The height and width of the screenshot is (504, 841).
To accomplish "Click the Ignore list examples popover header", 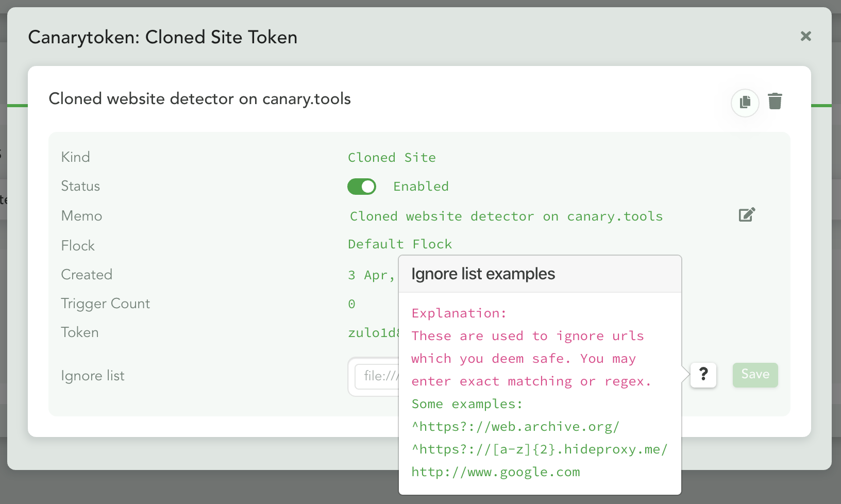I will click(540, 274).
